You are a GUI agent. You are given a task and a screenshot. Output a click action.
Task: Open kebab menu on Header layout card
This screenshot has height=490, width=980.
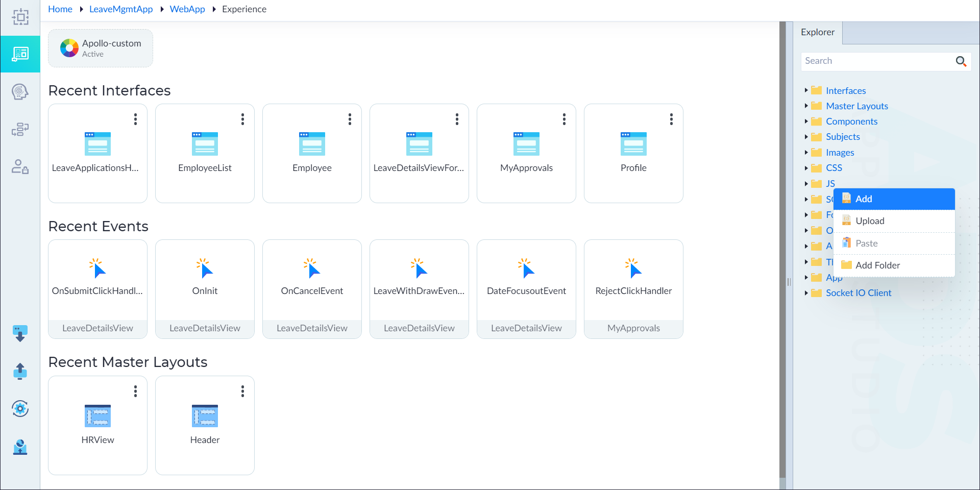click(x=242, y=391)
